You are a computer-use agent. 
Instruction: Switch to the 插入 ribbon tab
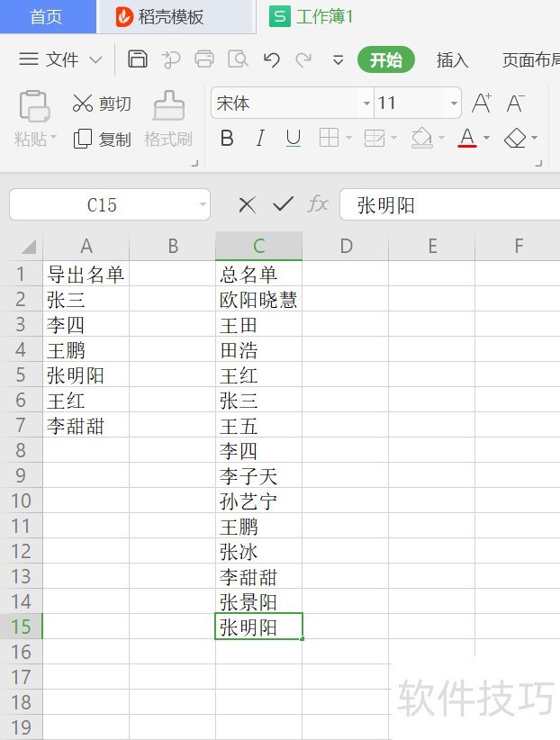pyautogui.click(x=452, y=60)
